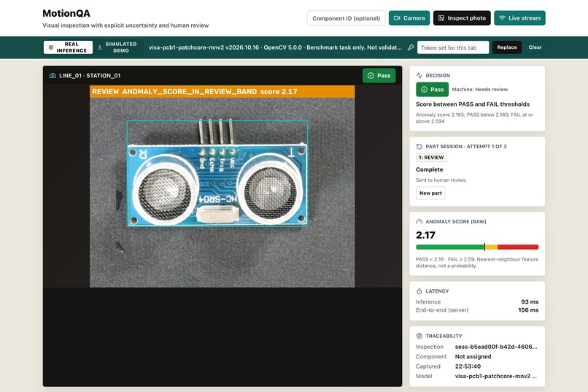The height and width of the screenshot is (392, 588).
Task: Click the Traceability icon
Action: coord(419,336)
